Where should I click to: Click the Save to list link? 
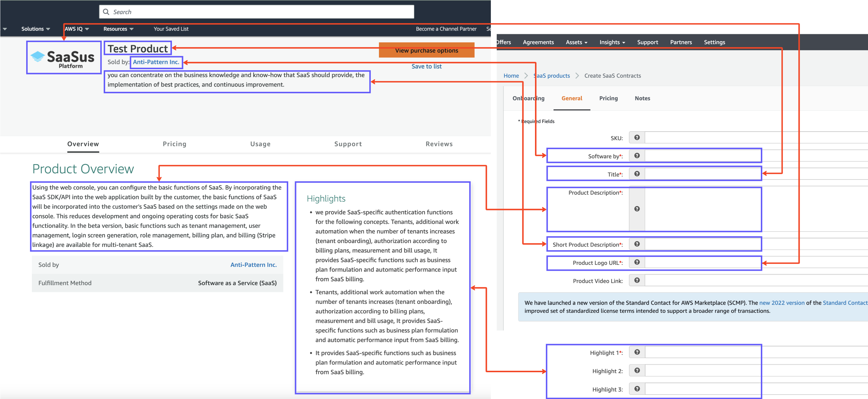(426, 66)
